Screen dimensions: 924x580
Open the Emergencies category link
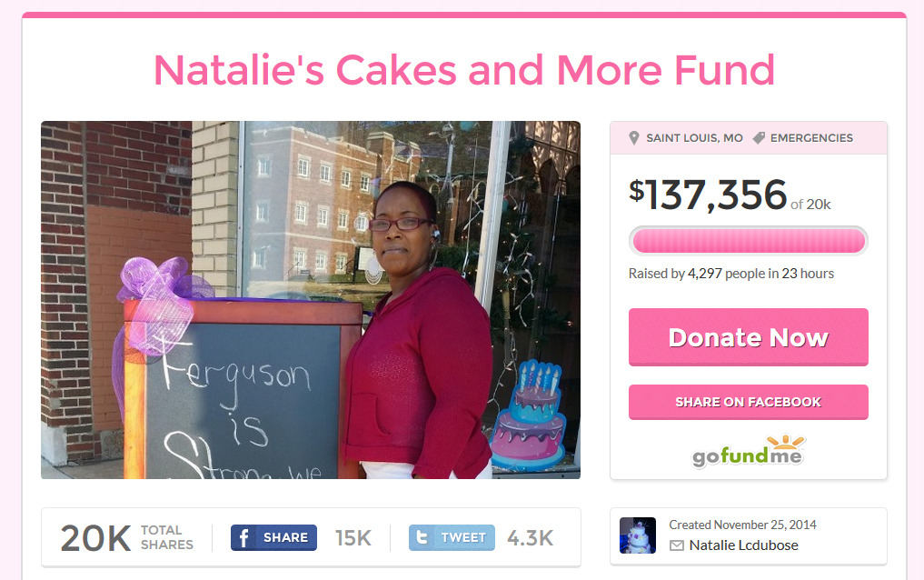pyautogui.click(x=811, y=138)
